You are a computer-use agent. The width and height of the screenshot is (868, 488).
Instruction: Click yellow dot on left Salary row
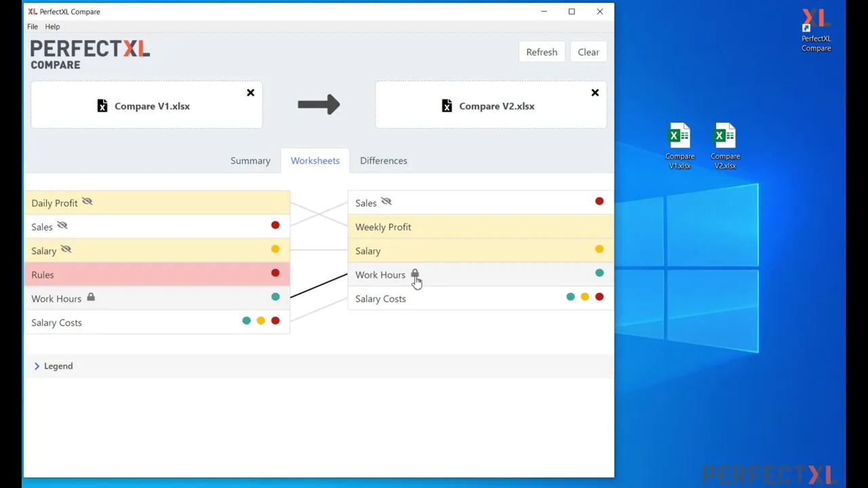(275, 249)
